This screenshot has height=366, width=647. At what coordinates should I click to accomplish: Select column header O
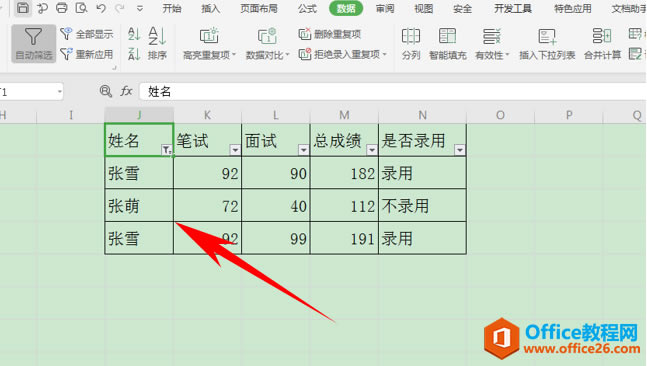500,115
